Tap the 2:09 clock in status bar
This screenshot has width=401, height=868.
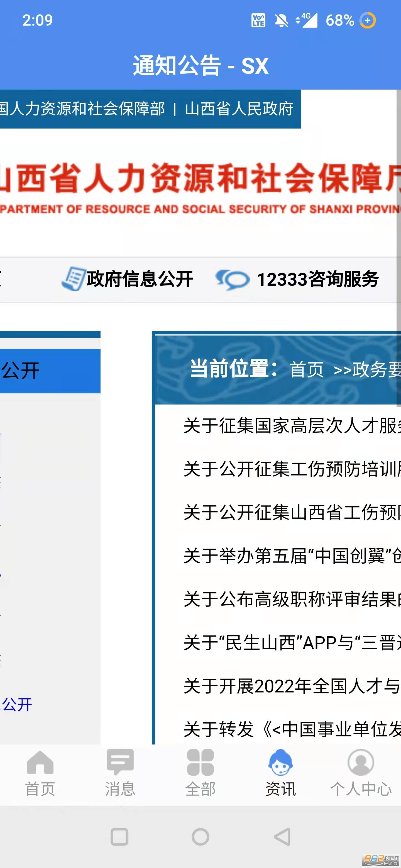(37, 20)
